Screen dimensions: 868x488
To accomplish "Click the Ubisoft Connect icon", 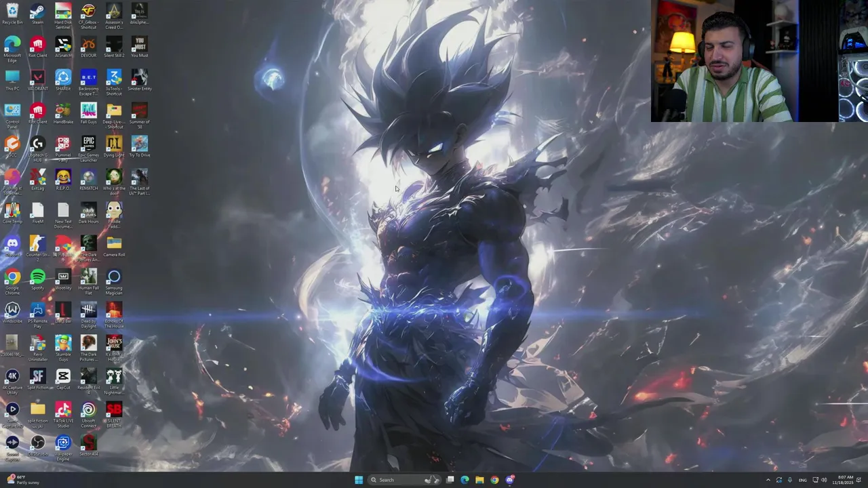I will coord(88,415).
